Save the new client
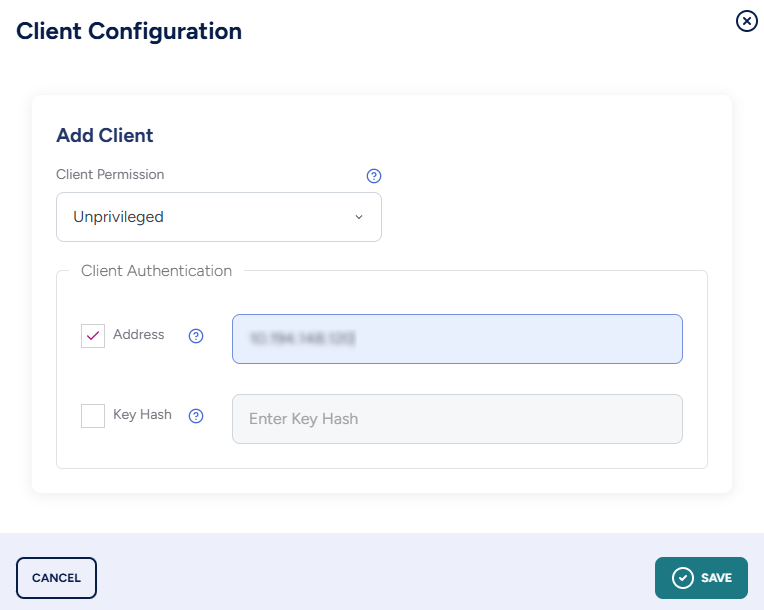764x610 pixels. (701, 578)
